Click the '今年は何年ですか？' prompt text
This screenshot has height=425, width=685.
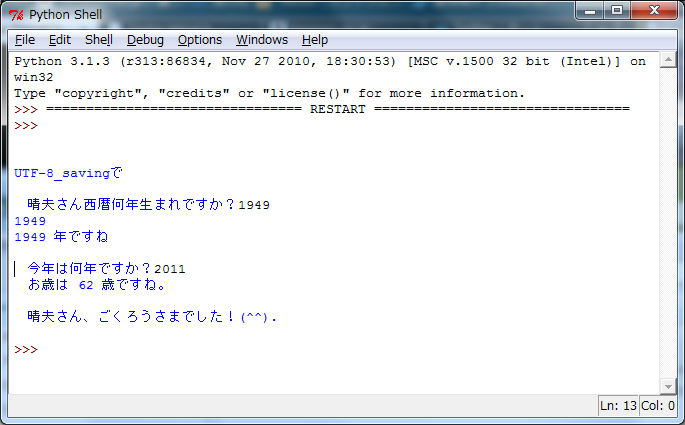90,268
